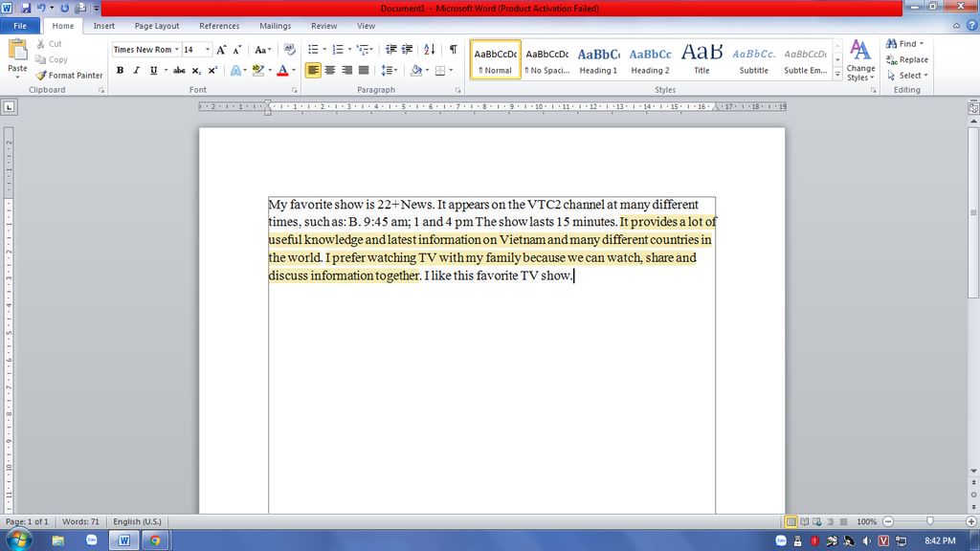Viewport: 980px width, 551px height.
Task: Switch to the Review tab
Action: [x=323, y=26]
